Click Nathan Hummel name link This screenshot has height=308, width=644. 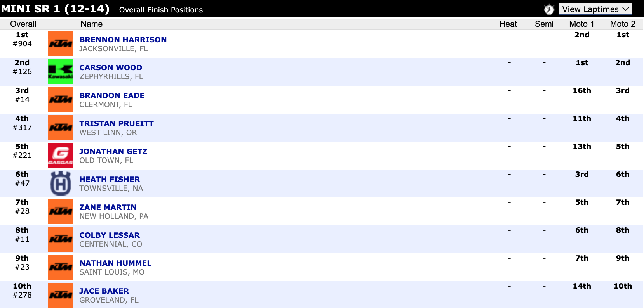coord(115,263)
